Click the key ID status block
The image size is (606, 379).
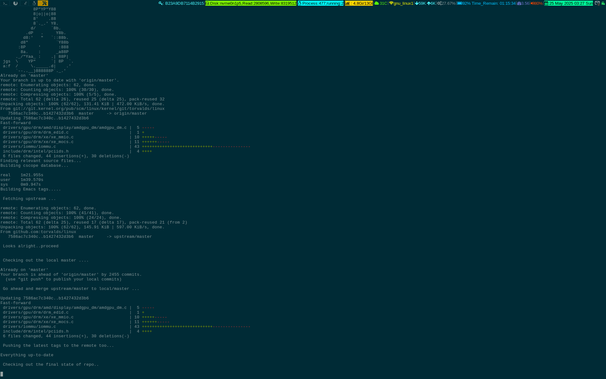181,3
